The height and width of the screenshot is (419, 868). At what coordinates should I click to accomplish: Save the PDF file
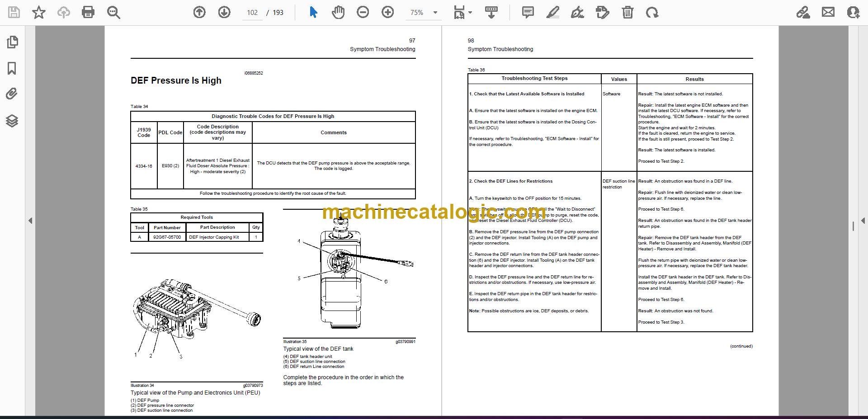(x=14, y=12)
